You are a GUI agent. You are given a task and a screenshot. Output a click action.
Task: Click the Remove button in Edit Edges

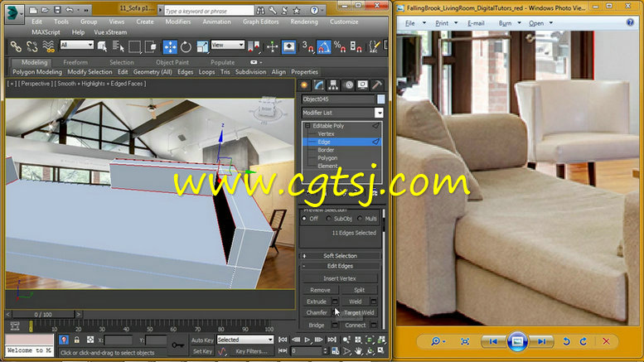tap(321, 290)
